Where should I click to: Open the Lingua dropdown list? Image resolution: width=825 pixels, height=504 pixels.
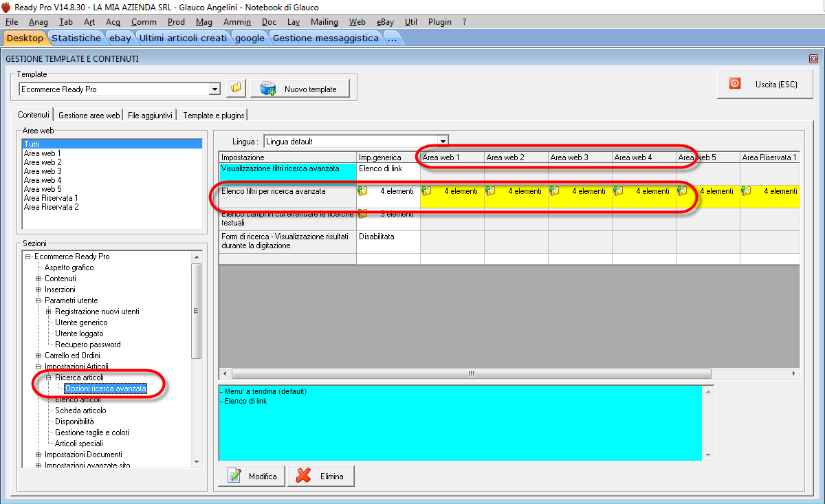[x=443, y=142]
